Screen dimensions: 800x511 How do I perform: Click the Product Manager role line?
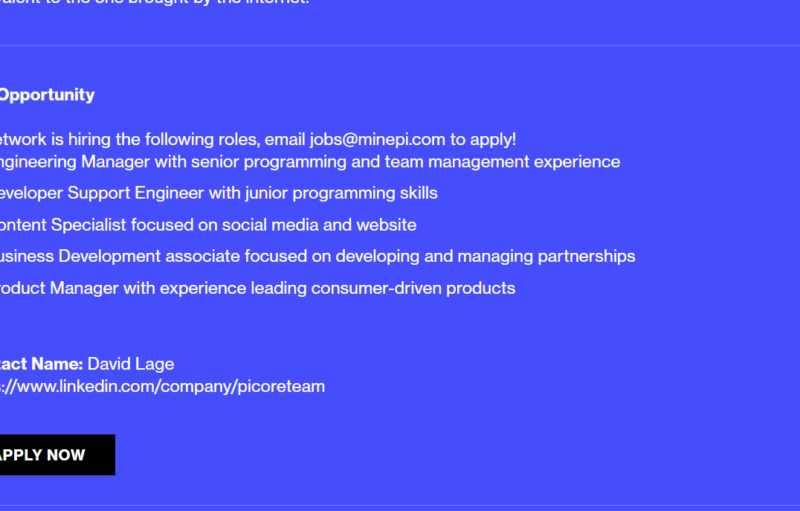257,288
